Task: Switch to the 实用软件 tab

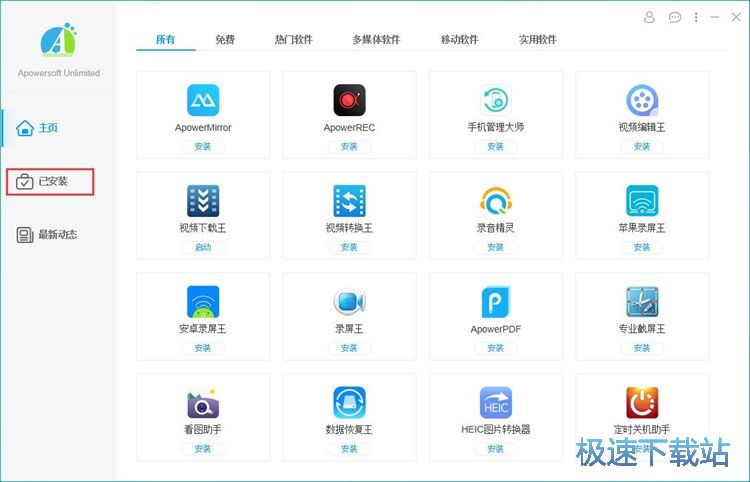Action: tap(538, 40)
